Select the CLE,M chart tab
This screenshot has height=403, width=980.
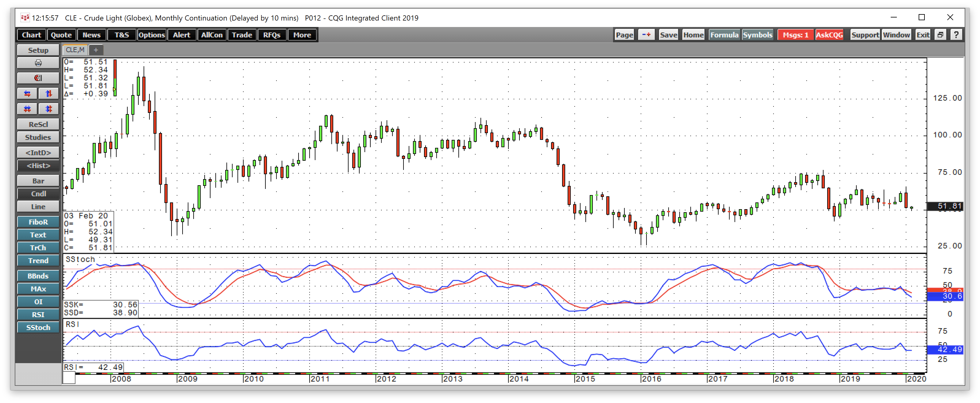(x=75, y=50)
